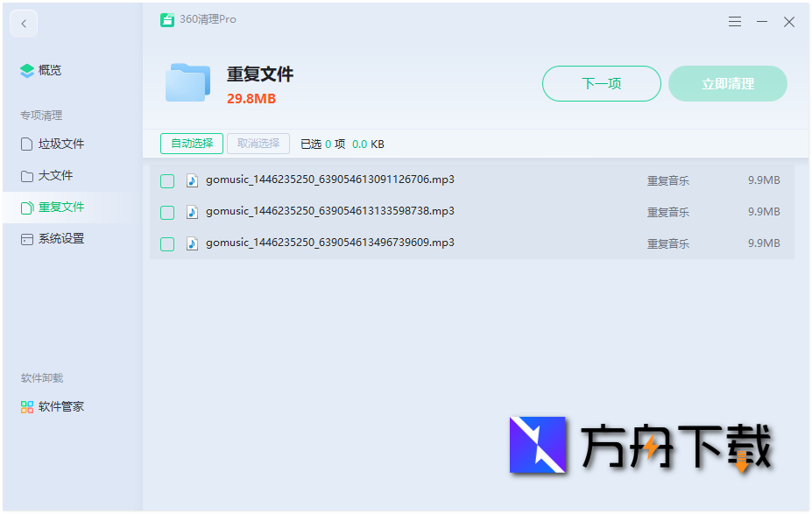Click the 取消选择 deselect button
The image size is (812, 514).
coord(257,144)
